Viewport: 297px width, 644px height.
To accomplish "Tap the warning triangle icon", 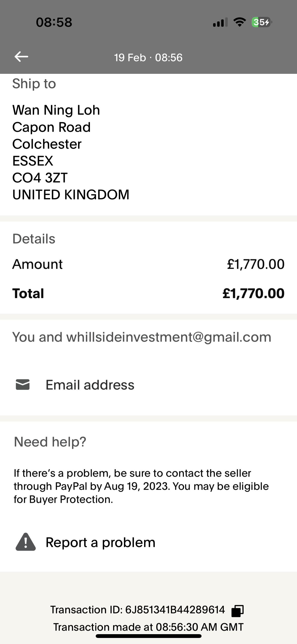I will click(25, 542).
